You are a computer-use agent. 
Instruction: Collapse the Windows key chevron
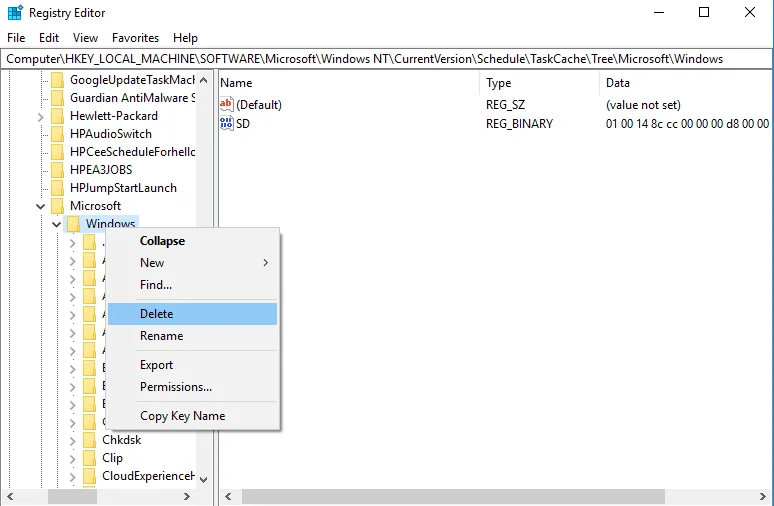(x=56, y=225)
